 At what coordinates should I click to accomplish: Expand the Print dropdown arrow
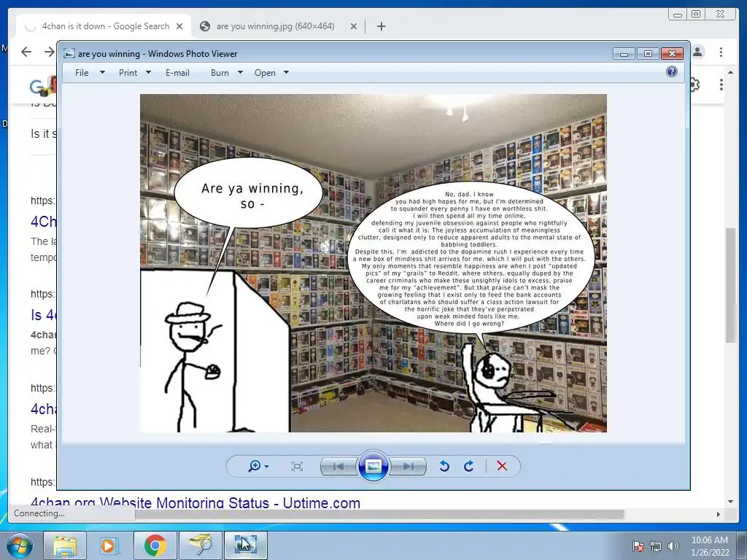[148, 73]
